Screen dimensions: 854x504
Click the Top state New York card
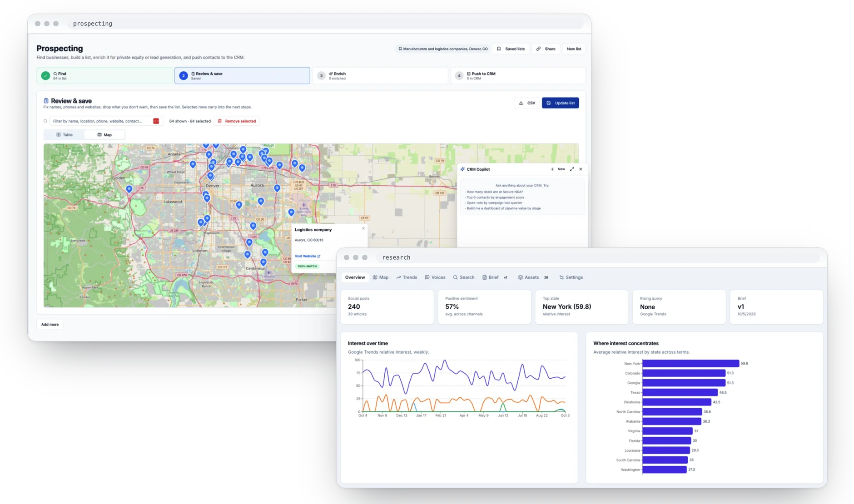[x=582, y=307]
